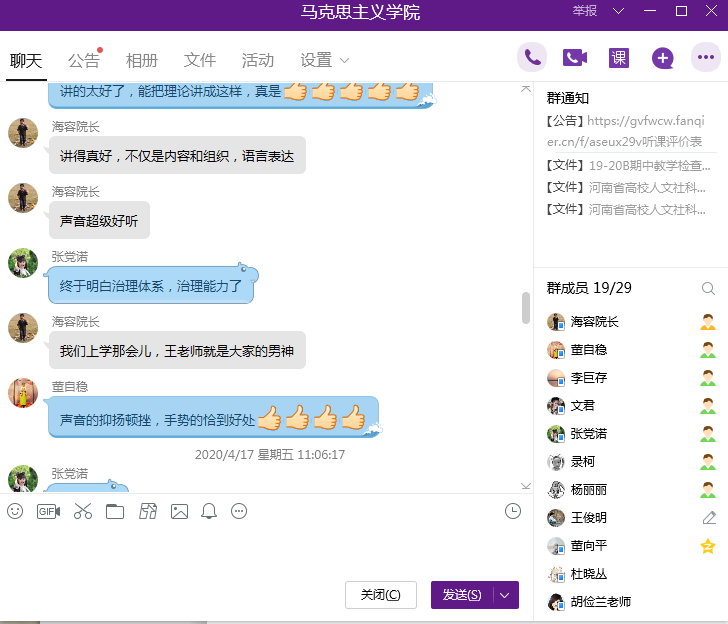Open the three-dots more menu at top right
This screenshot has height=624, width=728.
(x=705, y=58)
